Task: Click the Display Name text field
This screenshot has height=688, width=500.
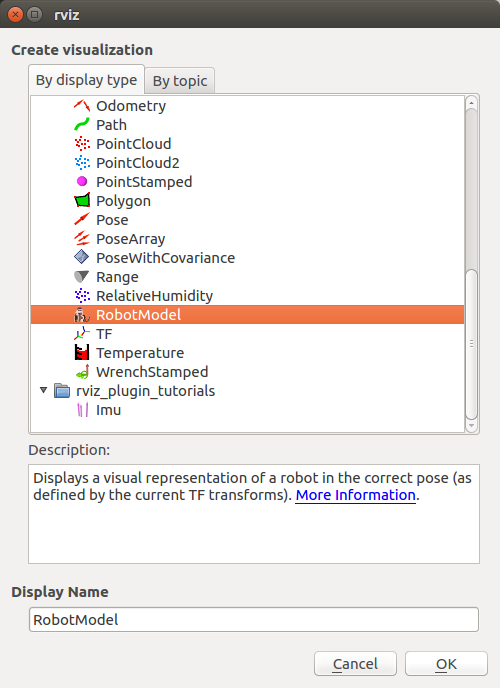Action: click(x=254, y=620)
